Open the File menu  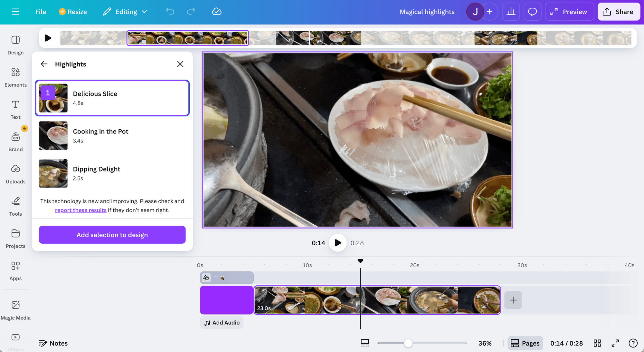41,12
